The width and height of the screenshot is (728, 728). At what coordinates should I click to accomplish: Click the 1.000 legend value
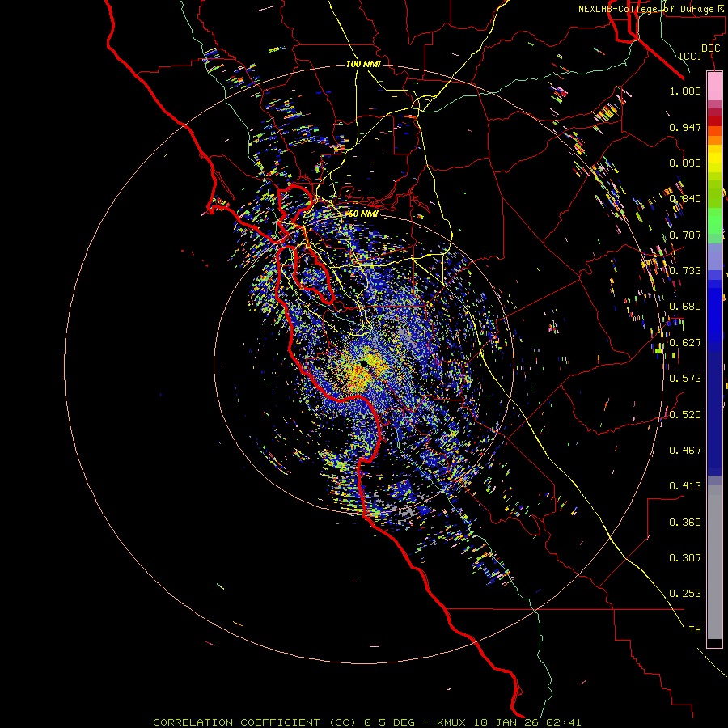(x=685, y=91)
